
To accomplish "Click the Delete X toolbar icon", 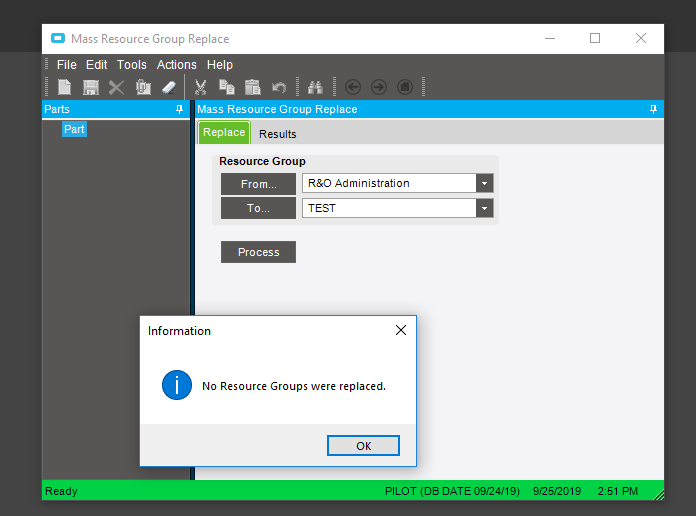I will [x=116, y=87].
